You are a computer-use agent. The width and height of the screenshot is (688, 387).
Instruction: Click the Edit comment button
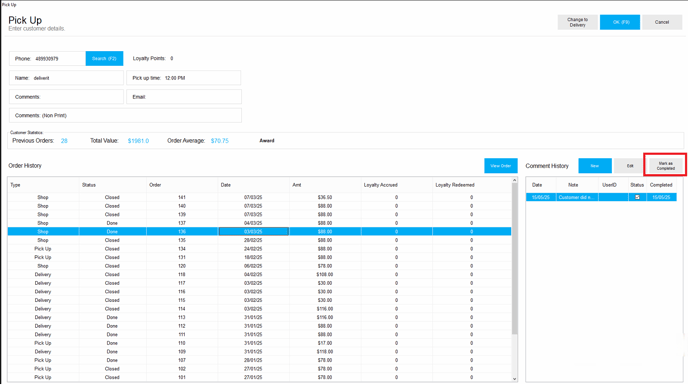coord(630,166)
